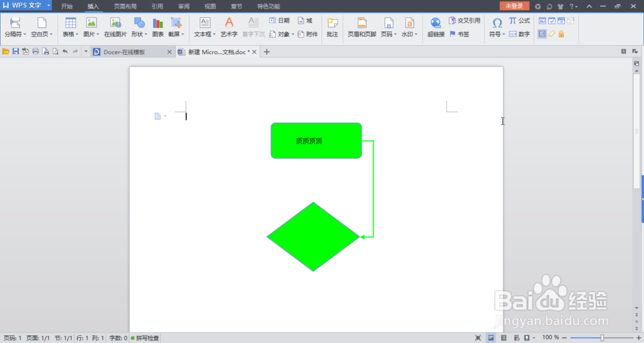Switch to the 开始 ribbon tab
The width and height of the screenshot is (644, 343).
coord(66,6)
